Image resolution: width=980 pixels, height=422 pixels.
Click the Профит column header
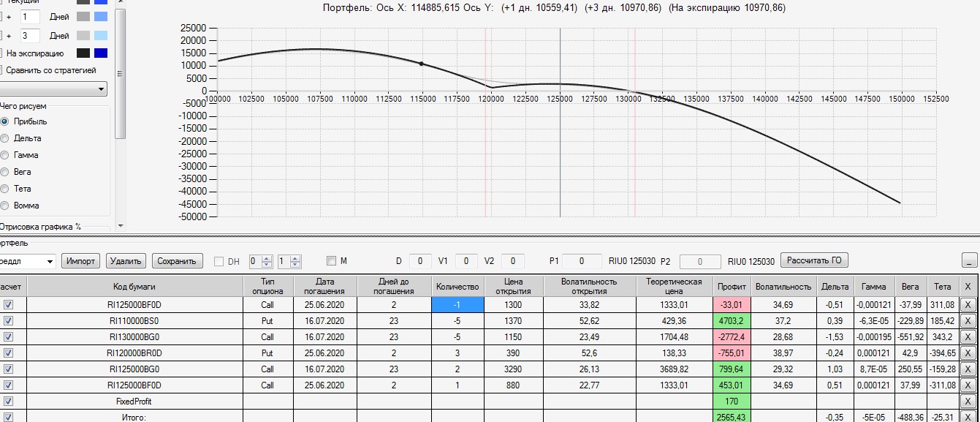[732, 286]
